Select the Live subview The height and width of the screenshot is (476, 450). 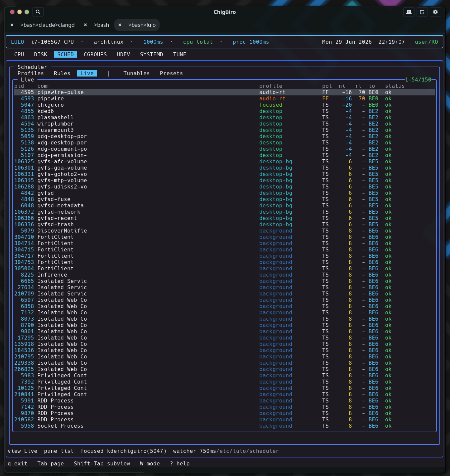[x=87, y=73]
